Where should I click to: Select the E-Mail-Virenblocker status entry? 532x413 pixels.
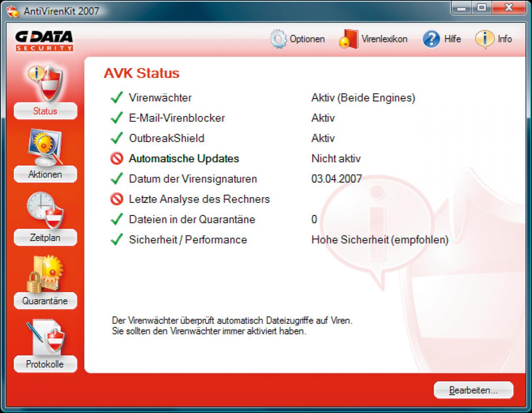click(177, 118)
